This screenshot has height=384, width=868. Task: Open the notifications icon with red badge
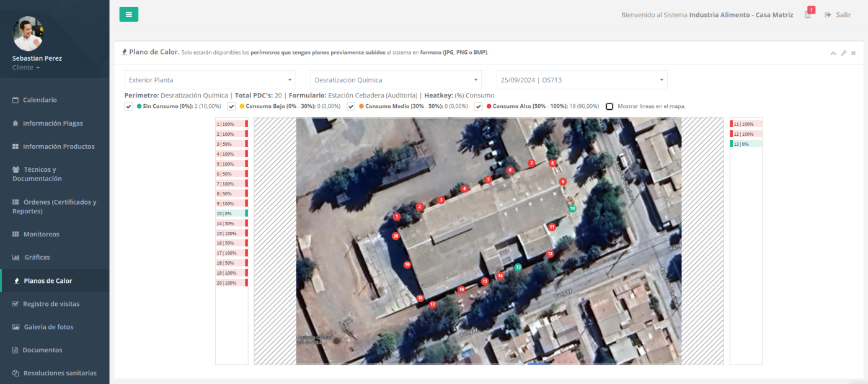click(x=808, y=14)
